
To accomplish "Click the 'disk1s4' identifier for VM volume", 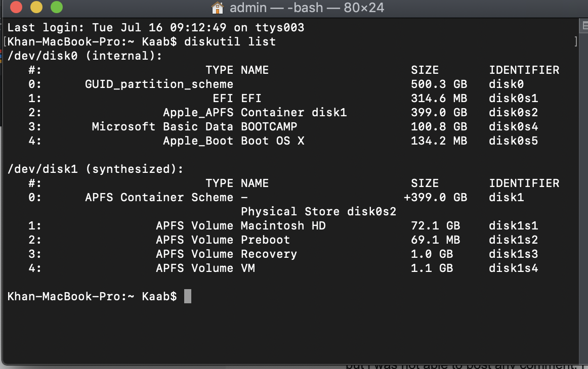I will (513, 268).
